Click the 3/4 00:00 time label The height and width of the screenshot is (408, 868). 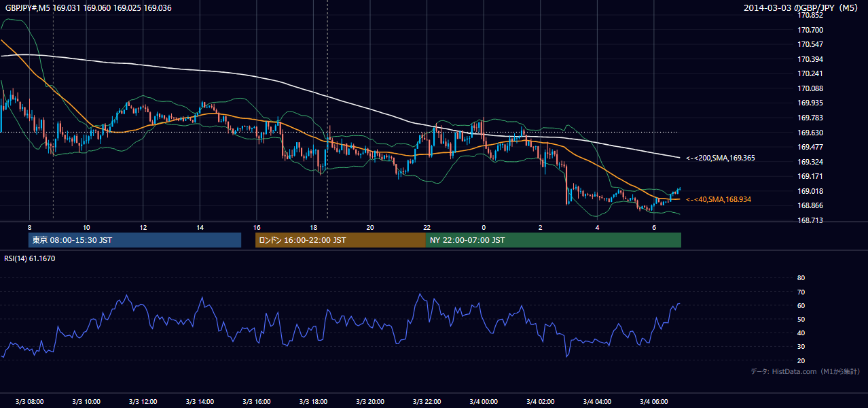484,401
